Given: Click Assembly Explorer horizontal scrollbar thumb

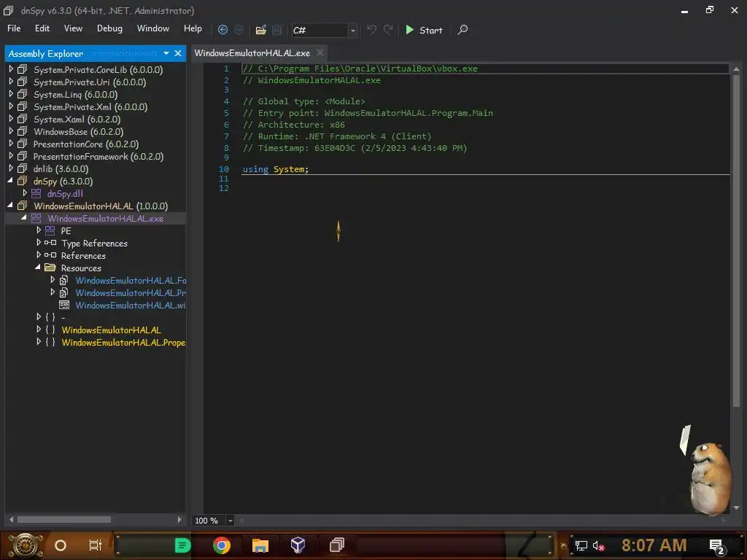Looking at the screenshot, I should pos(64,519).
